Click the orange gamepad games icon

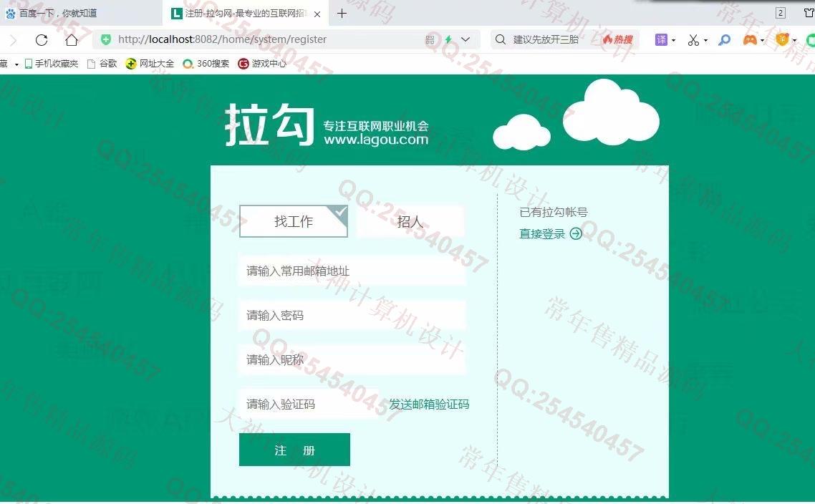[750, 39]
